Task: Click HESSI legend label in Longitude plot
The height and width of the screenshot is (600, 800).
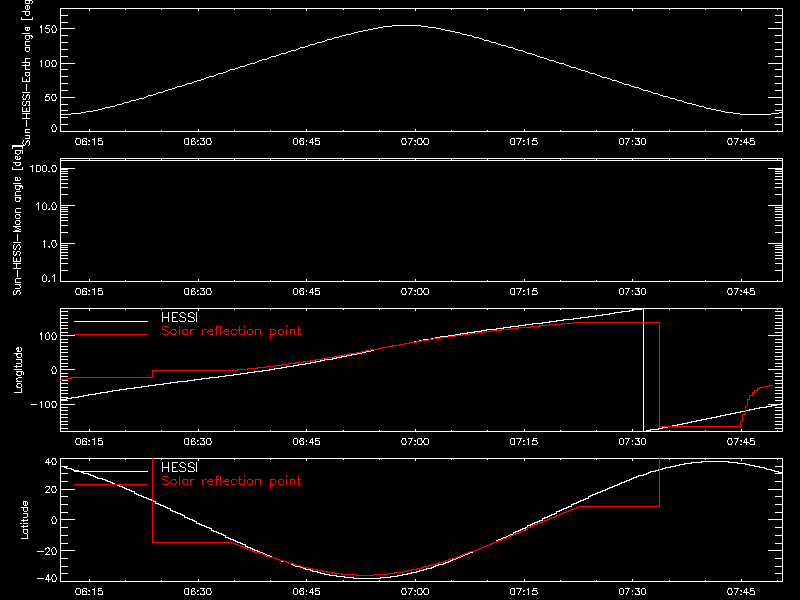Action: click(179, 317)
